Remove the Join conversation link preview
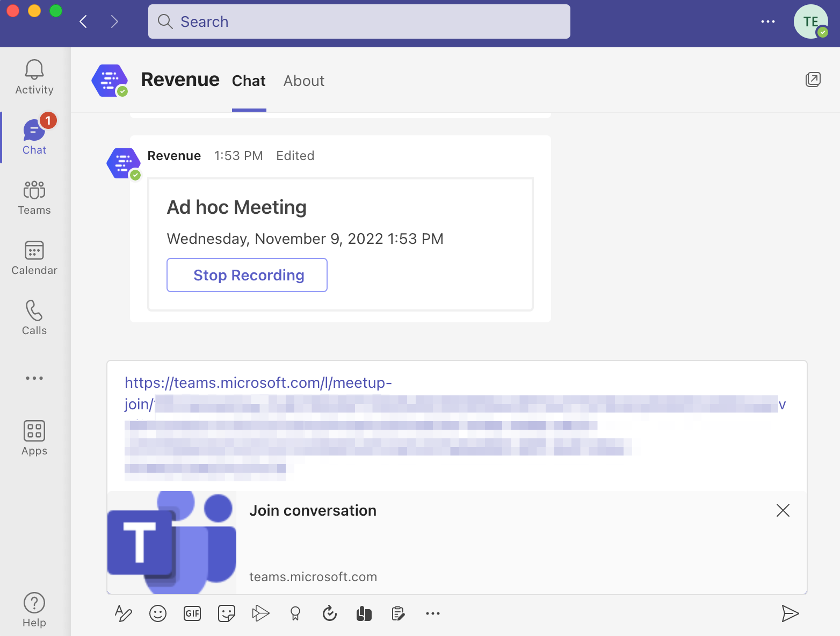The height and width of the screenshot is (636, 840). click(783, 510)
